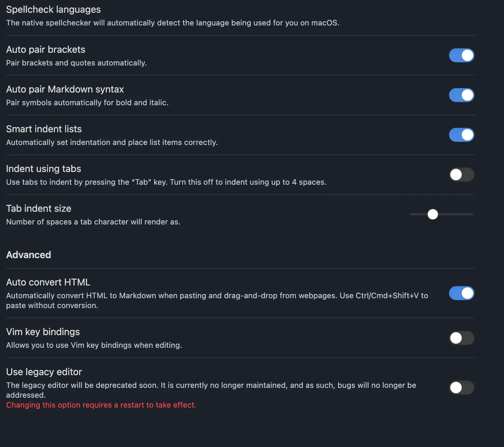Click the Advanced section heading

point(29,255)
